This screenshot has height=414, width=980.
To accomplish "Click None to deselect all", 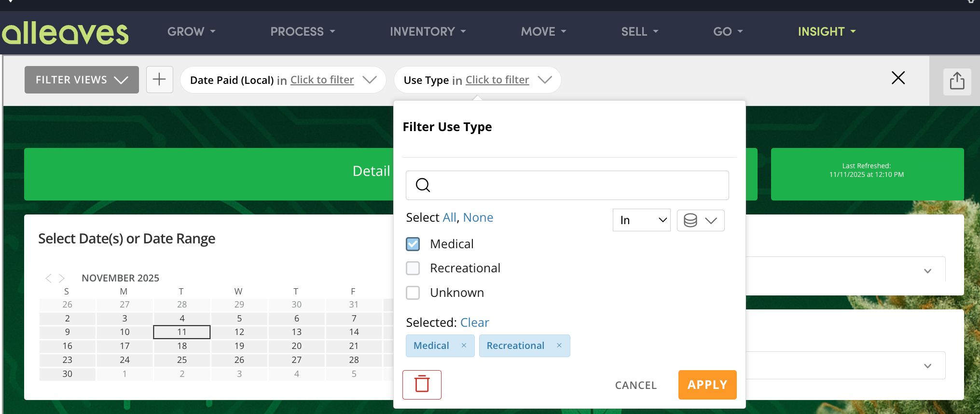I will click(478, 217).
